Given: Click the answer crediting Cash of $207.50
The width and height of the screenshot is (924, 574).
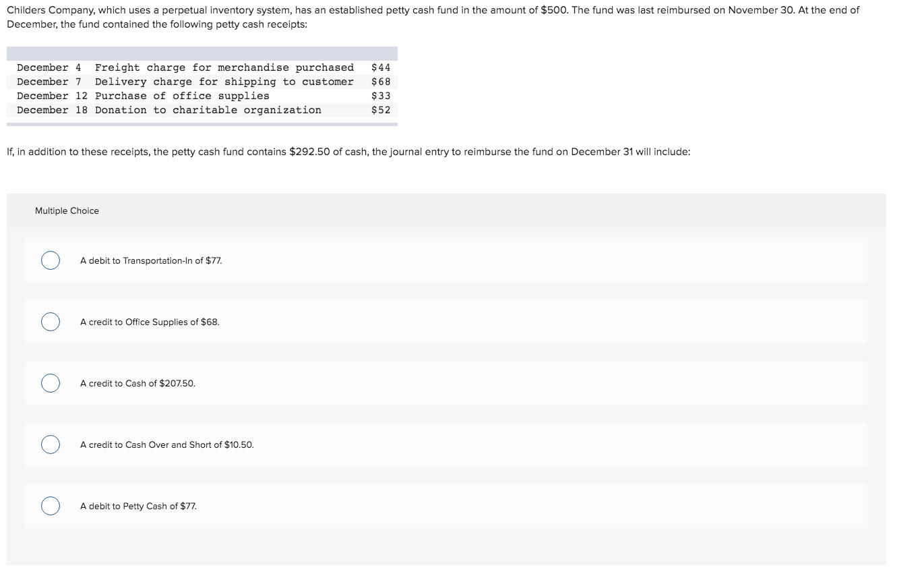Looking at the screenshot, I should pyautogui.click(x=137, y=382).
